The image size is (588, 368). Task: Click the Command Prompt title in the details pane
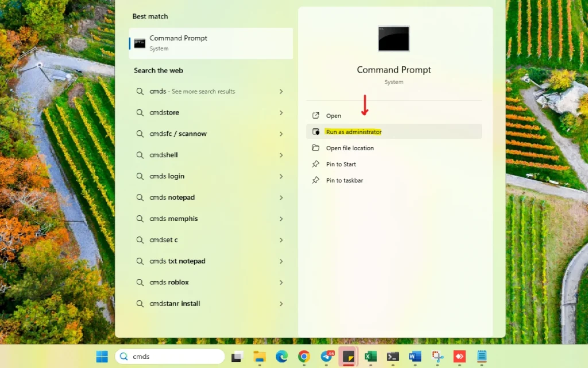(x=394, y=70)
